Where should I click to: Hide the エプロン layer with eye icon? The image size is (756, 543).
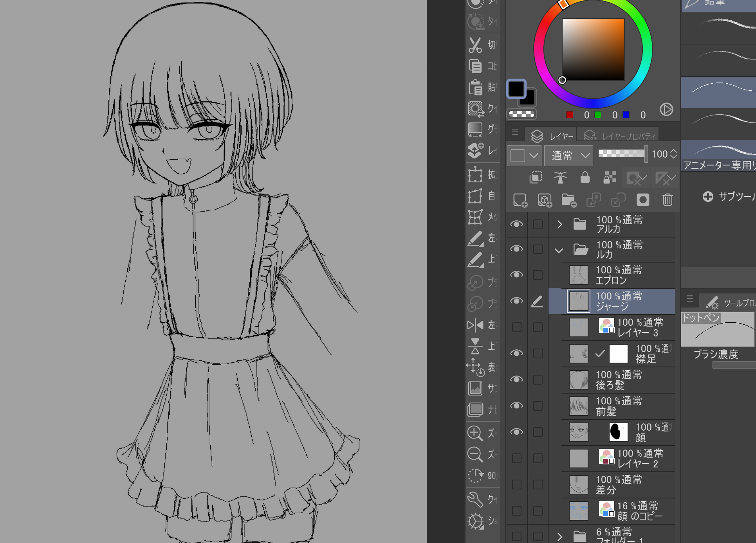517,275
